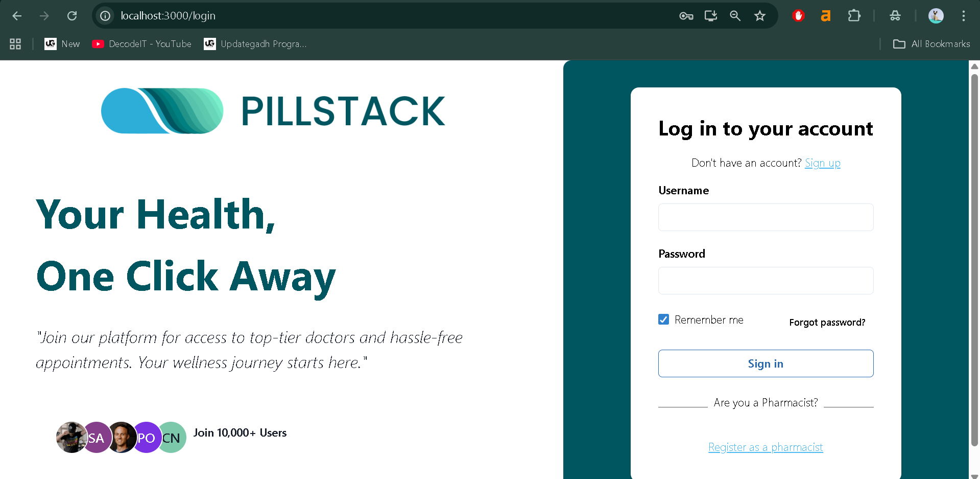This screenshot has width=980, height=479.
Task: Open the Chrome three-dot menu
Action: tap(963, 16)
